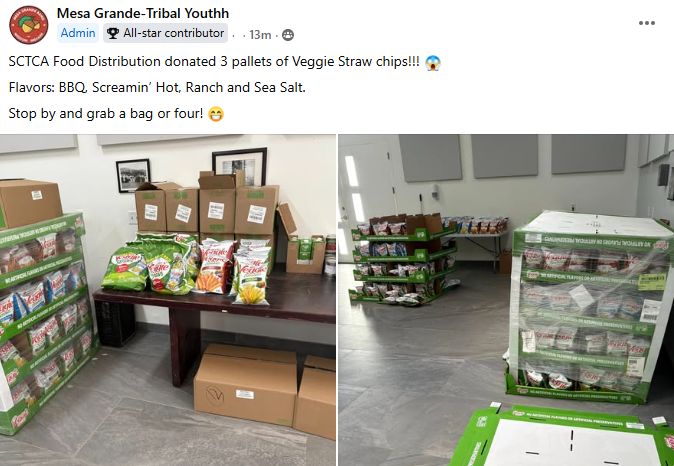
Task: Open the right photo of wrapped pallet
Action: click(506, 300)
